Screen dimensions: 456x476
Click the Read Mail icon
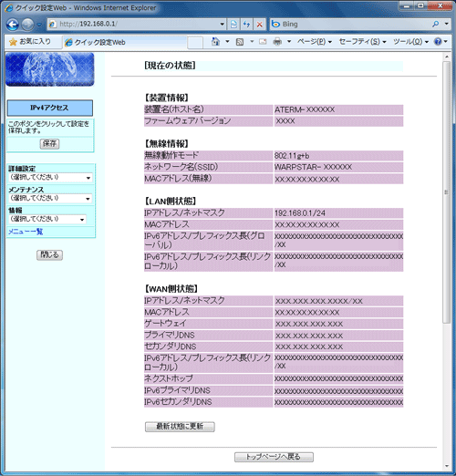263,42
